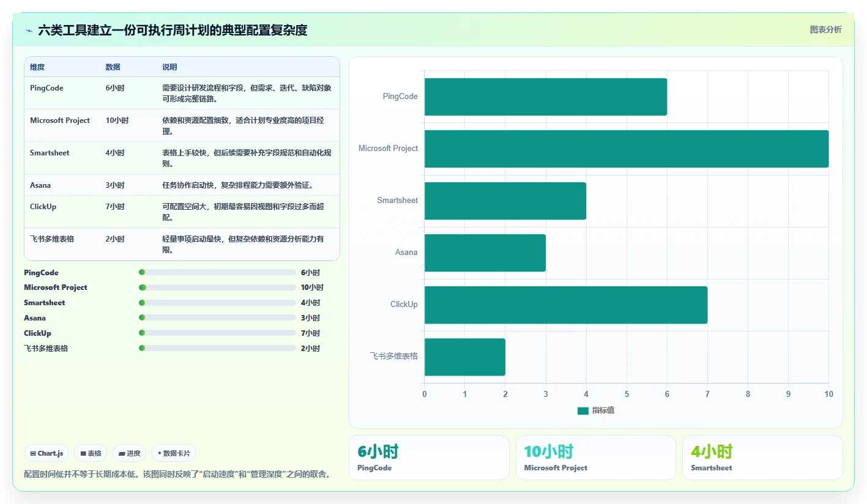The width and height of the screenshot is (867, 504).
Task: Click the description starting 轻量事项启动最快
Action: point(244,245)
